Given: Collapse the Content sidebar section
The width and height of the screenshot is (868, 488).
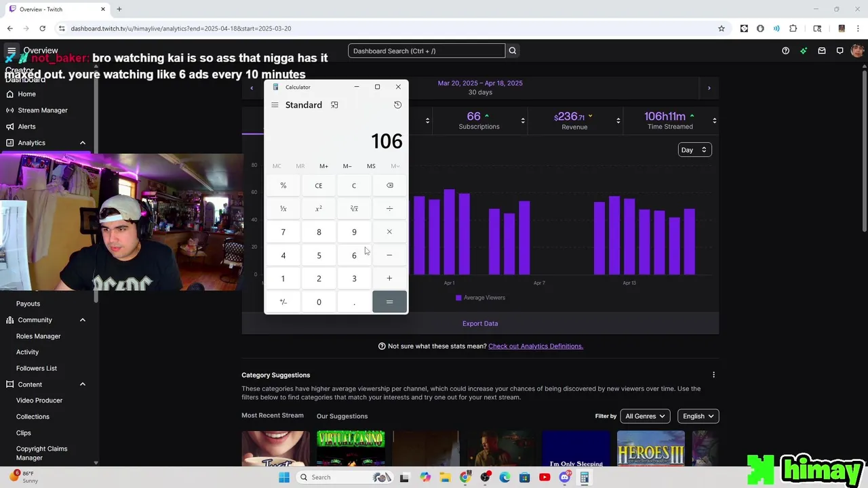Looking at the screenshot, I should click(83, 384).
